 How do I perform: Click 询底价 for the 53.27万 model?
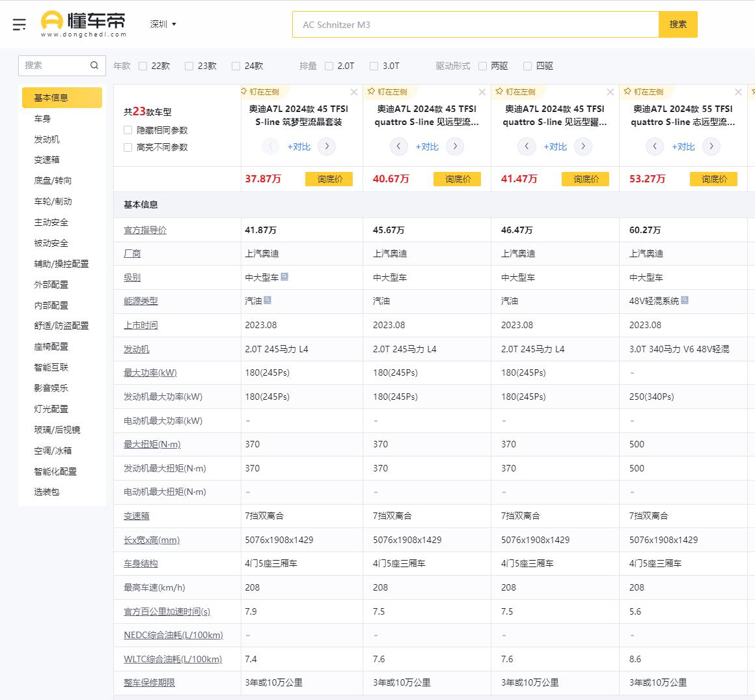(713, 179)
